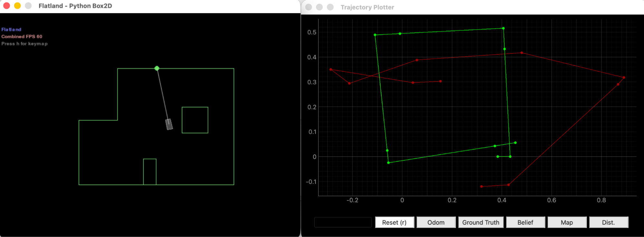The width and height of the screenshot is (644, 237).
Task: Close the Flatland window with red button
Action: pos(7,6)
